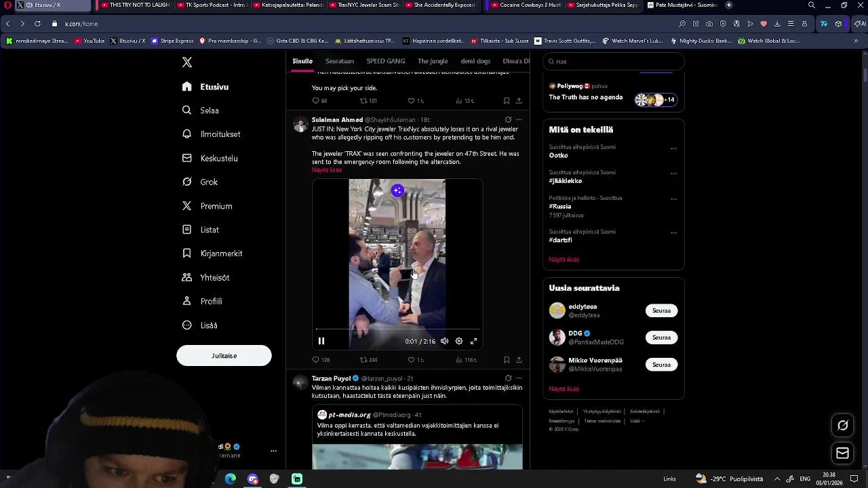Open floating messages envelope button
The width and height of the screenshot is (868, 488).
(x=843, y=453)
